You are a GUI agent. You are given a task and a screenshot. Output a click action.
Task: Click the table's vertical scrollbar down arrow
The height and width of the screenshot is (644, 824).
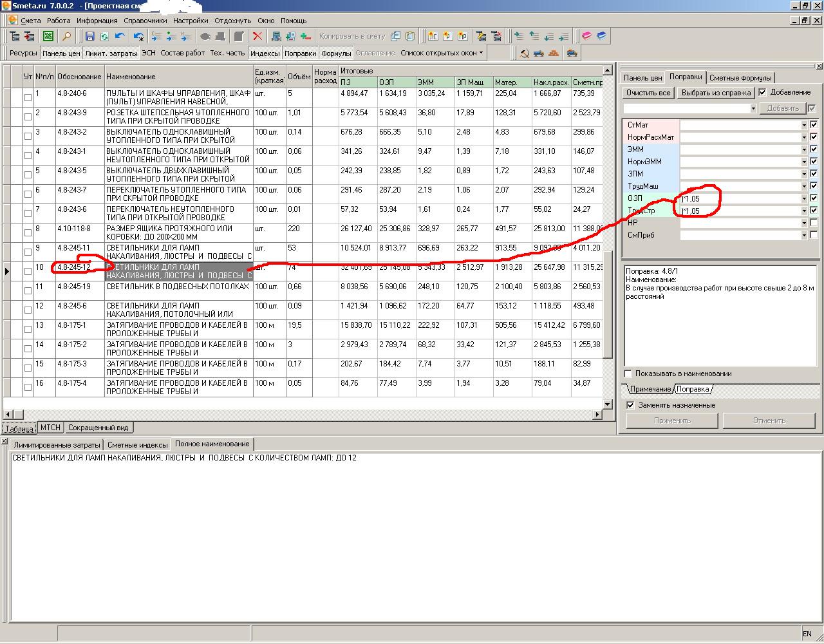(607, 404)
